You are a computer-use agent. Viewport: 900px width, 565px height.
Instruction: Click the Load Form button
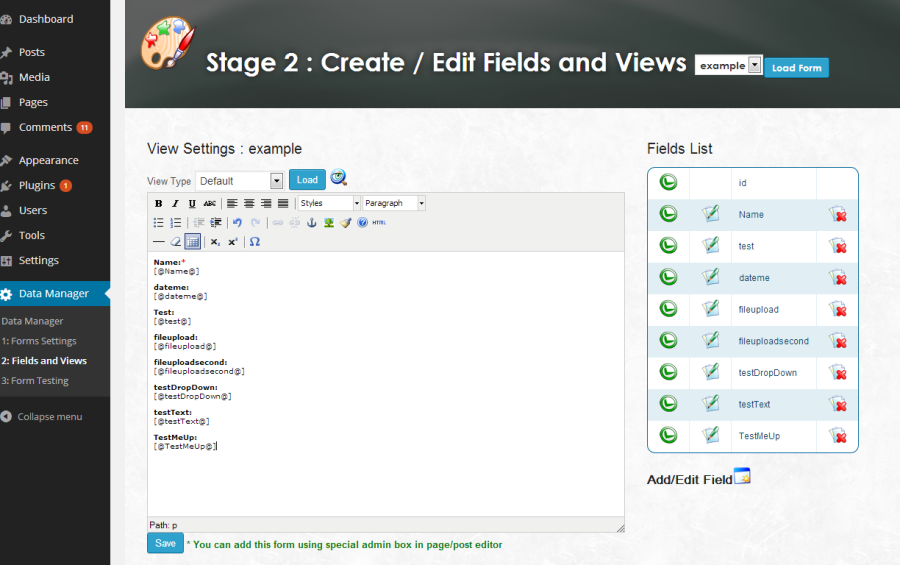(797, 68)
